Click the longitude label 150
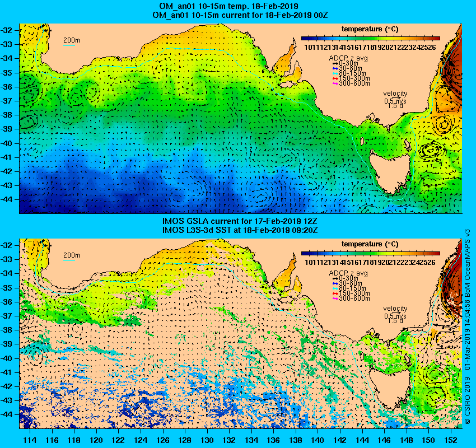Screen dimensions: 476x448 click(x=428, y=440)
